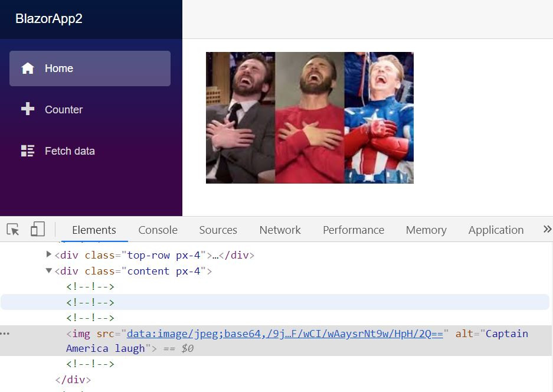Click the Counter plus icon
553x392 pixels.
point(28,109)
